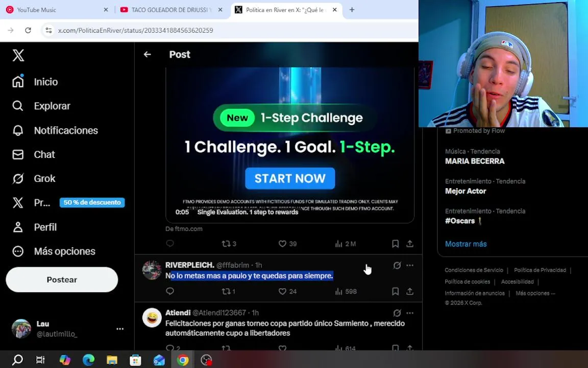Open Chrome from taskbar
588x368 pixels.
183,360
